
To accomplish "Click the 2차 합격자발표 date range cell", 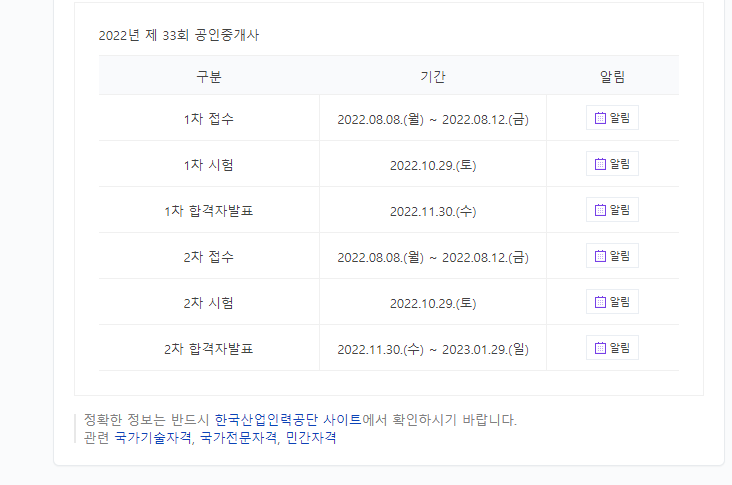I will tap(433, 349).
